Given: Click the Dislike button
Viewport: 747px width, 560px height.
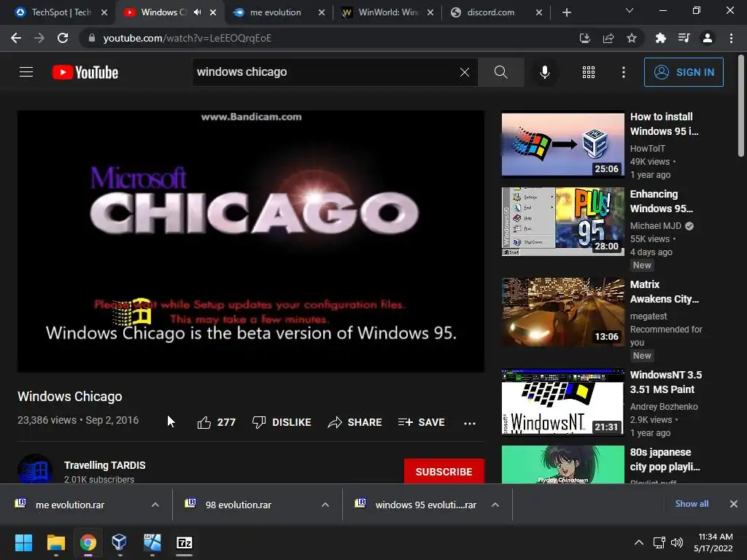Looking at the screenshot, I should (x=282, y=422).
